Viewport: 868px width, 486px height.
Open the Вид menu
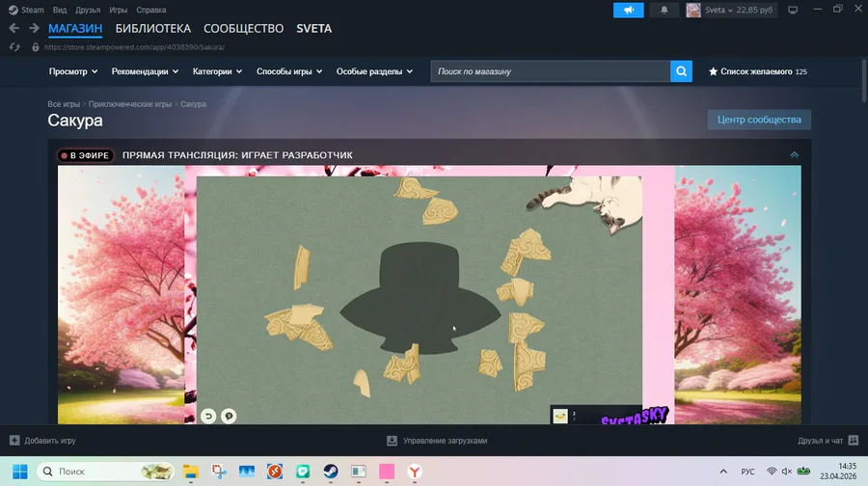tap(60, 10)
